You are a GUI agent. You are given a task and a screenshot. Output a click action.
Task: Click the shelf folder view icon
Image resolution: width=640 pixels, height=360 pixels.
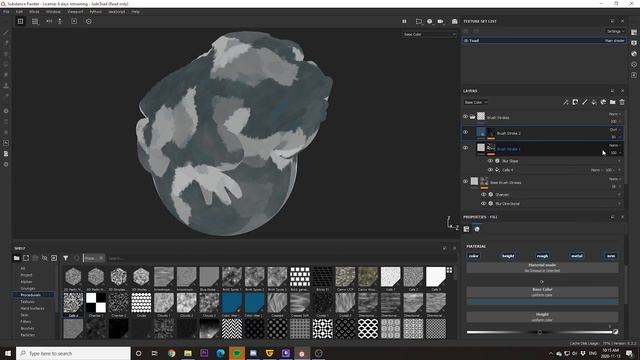coord(16,258)
